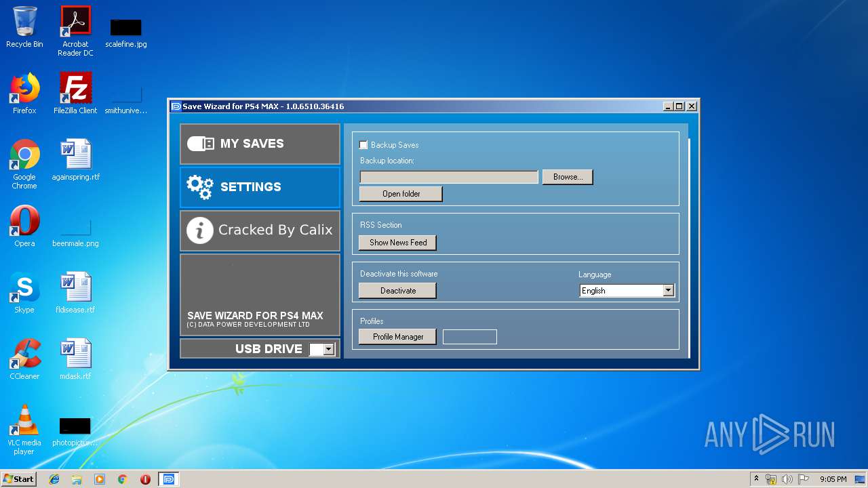
Task: Click the Deactivate button
Action: pos(398,291)
